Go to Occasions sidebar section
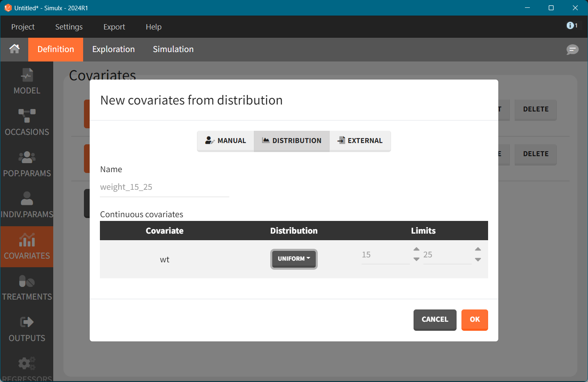This screenshot has height=382, width=588. tap(27, 123)
